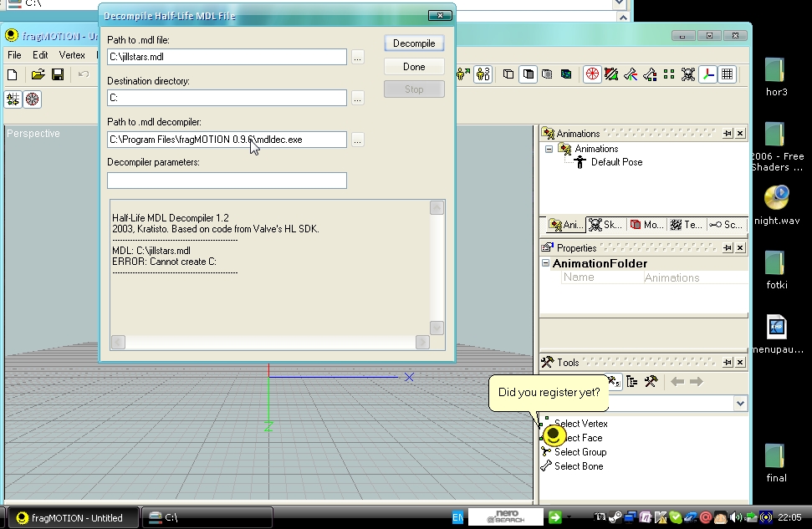The height and width of the screenshot is (529, 812).
Task: Create a new file with blank page icon
Action: (13, 74)
